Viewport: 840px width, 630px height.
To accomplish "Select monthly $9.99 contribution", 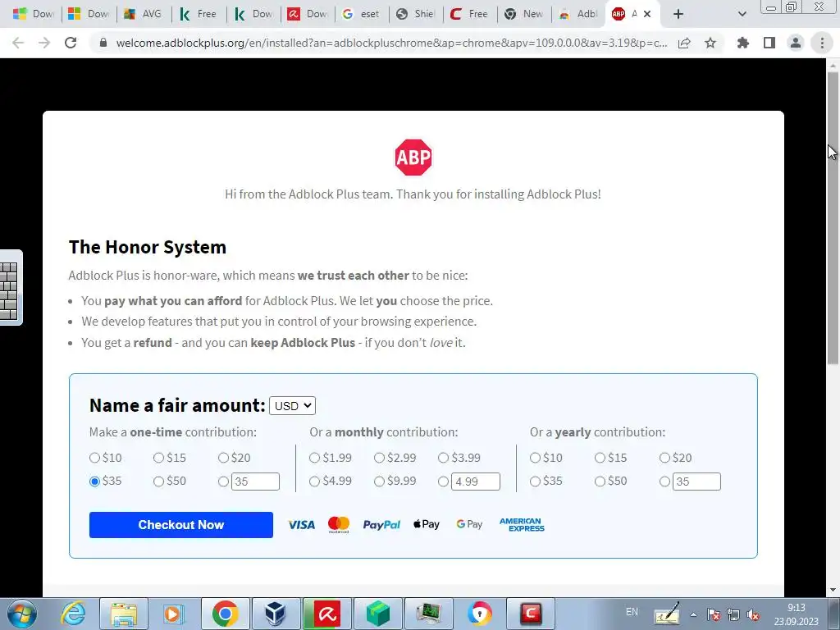I will pyautogui.click(x=379, y=481).
